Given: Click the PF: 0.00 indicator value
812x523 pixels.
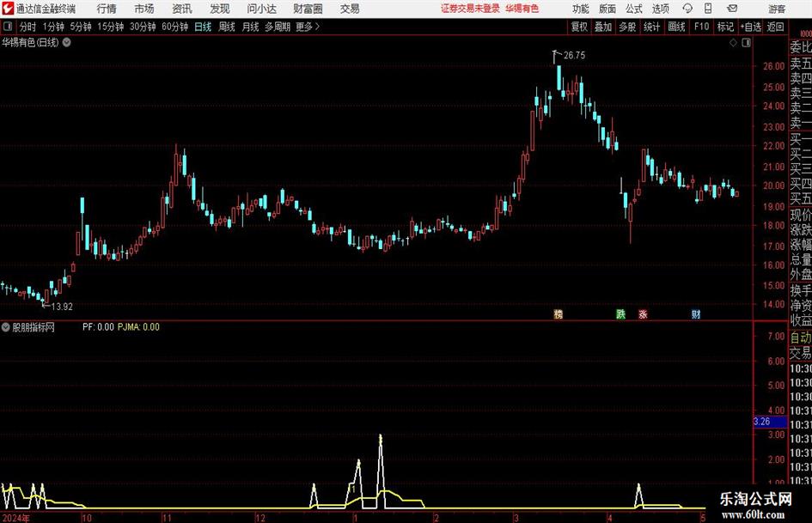Looking at the screenshot, I should tap(98, 326).
